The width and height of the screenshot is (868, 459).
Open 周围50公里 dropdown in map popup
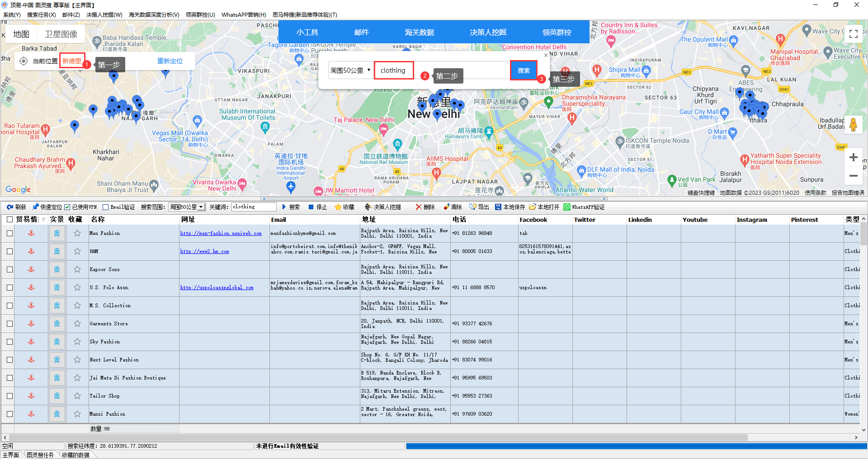tap(350, 70)
